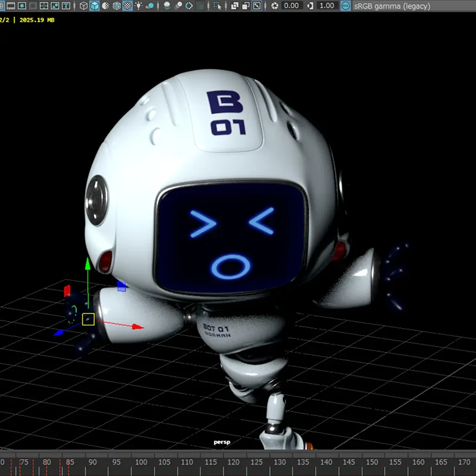Select Smooth Shade All cube icon
The height and width of the screenshot is (476, 476).
pos(94,6)
